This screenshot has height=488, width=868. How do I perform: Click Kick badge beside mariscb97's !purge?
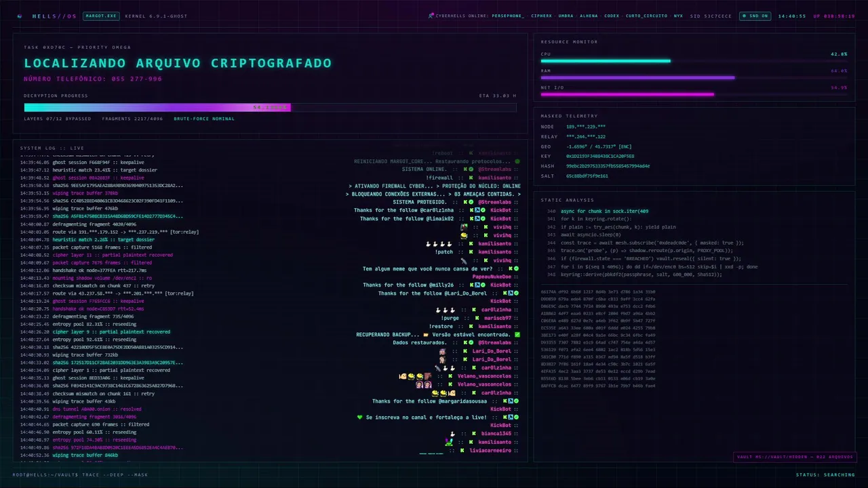click(477, 318)
